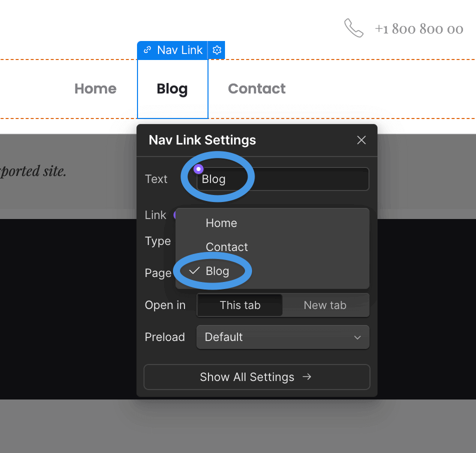Select Contact in the page dropdown list
The image size is (476, 453).
click(272, 247)
